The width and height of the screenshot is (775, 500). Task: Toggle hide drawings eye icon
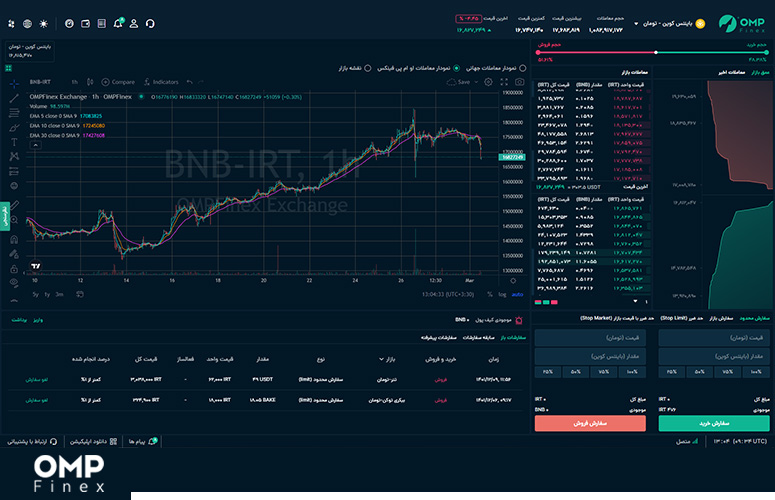pos(14,283)
